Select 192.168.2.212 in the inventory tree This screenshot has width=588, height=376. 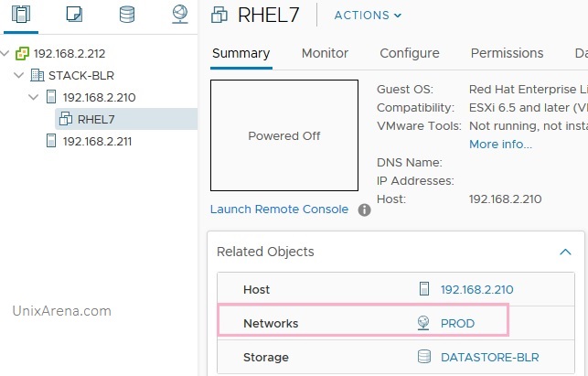pyautogui.click(x=69, y=54)
